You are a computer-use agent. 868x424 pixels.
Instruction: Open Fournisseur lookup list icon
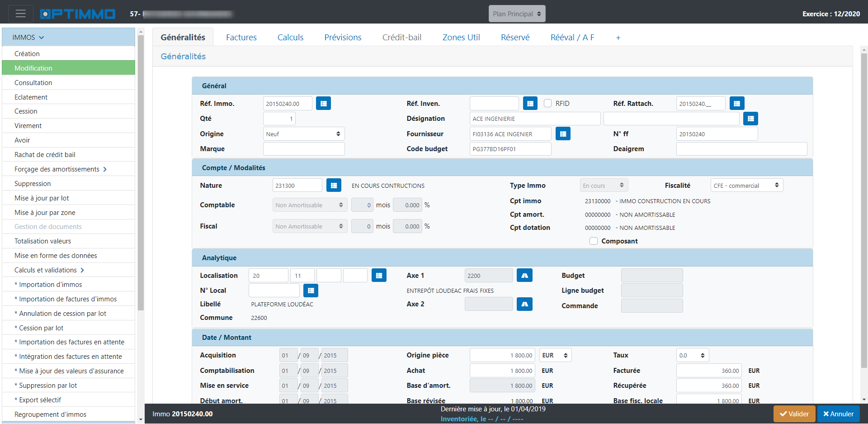pyautogui.click(x=563, y=134)
